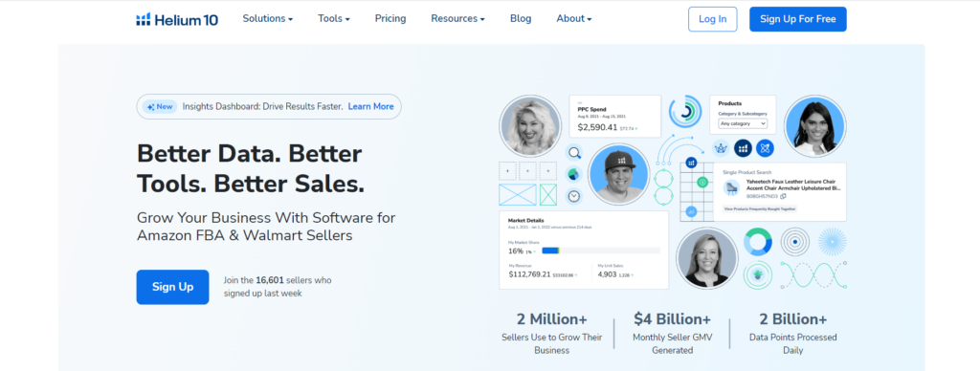This screenshot has width=980, height=371.
Task: Click the crown icon
Action: point(722,148)
